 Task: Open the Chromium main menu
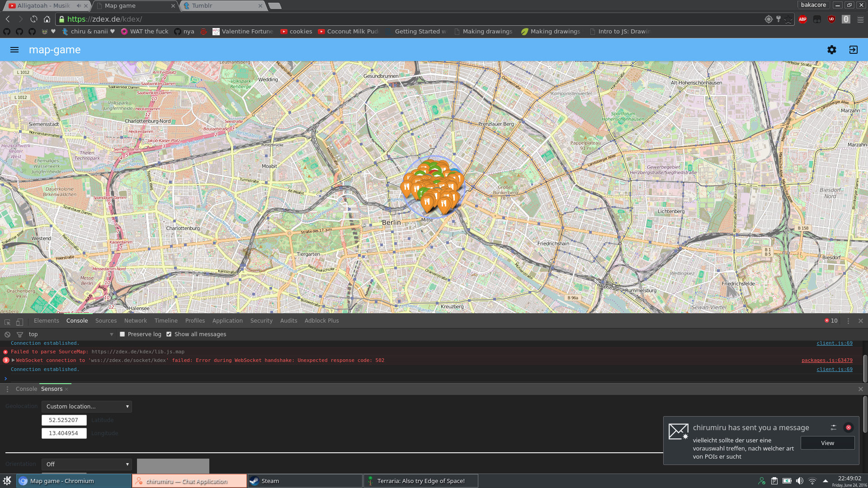coord(860,19)
